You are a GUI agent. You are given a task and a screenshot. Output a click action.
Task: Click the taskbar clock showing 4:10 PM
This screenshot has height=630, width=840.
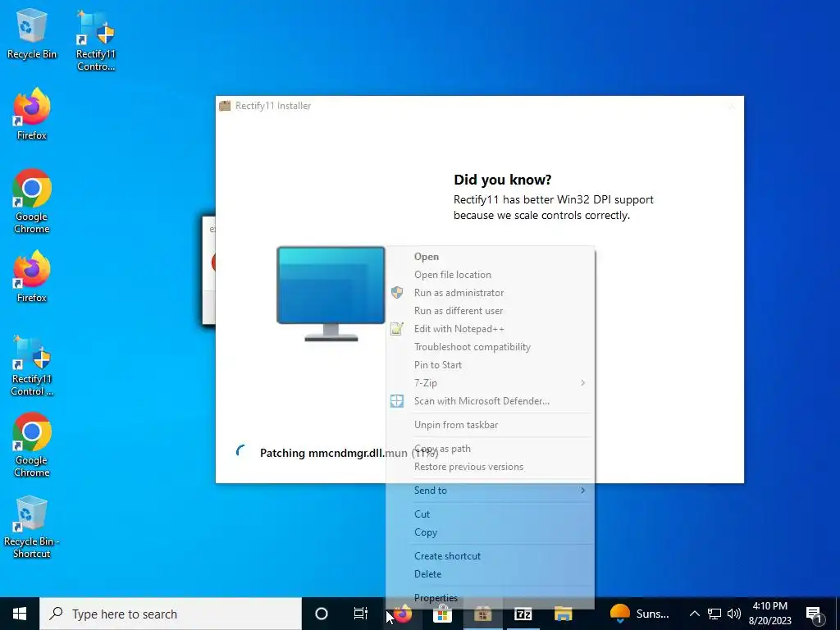point(769,614)
